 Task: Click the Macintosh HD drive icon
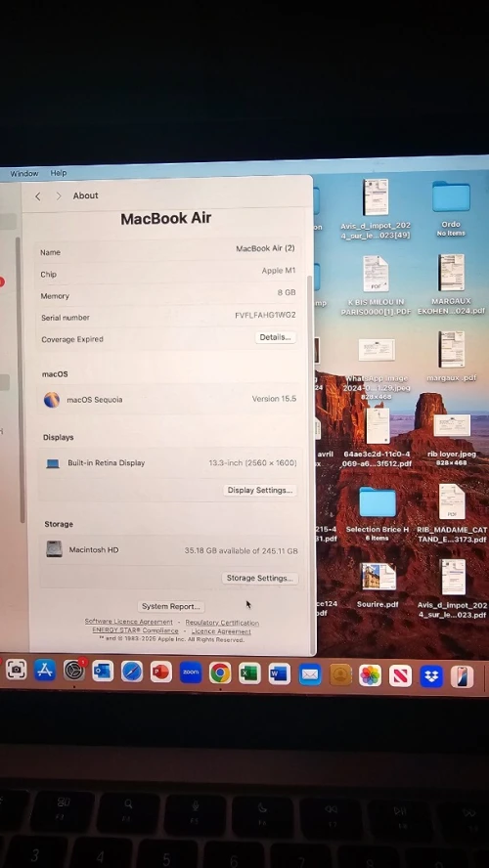[x=54, y=549]
